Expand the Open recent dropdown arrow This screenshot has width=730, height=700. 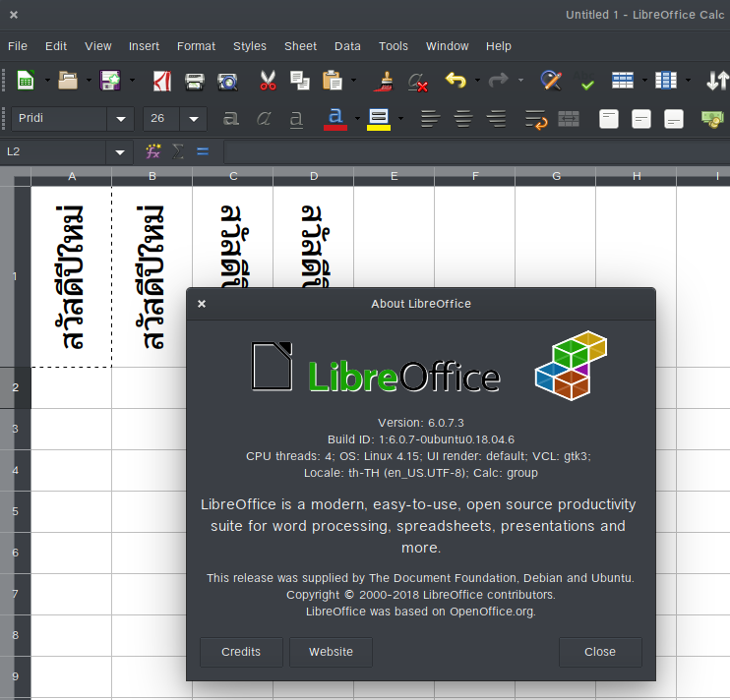89,81
